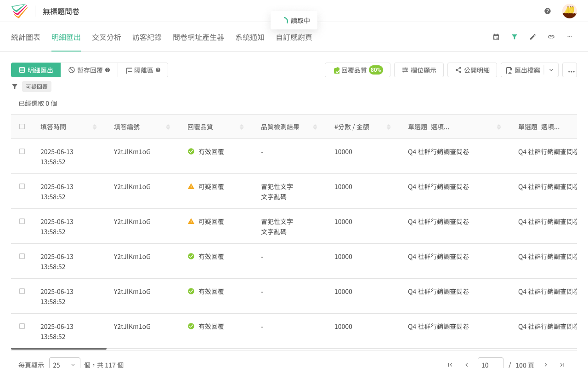The image size is (588, 368).
Task: Sort by 品質檢測結果 column arrows
Action: [315, 127]
